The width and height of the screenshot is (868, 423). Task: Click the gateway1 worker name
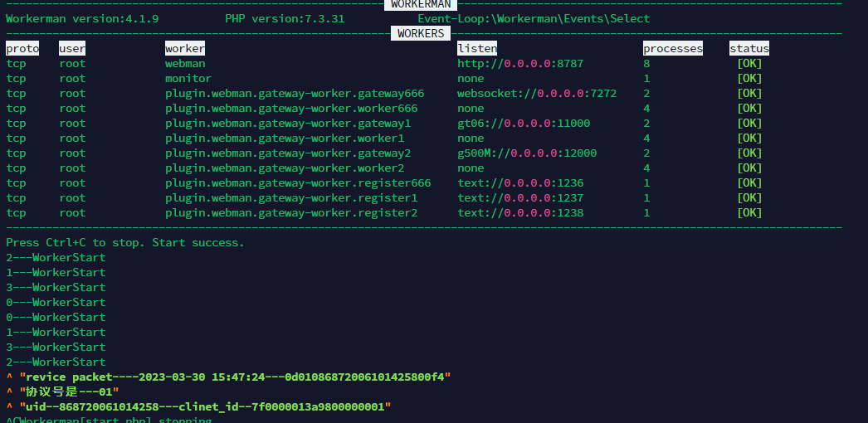point(288,124)
